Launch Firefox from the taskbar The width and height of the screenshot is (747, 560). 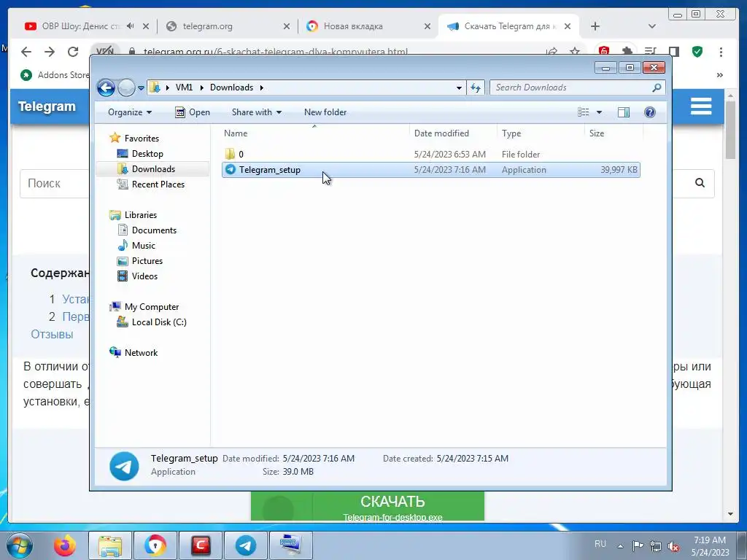pyautogui.click(x=65, y=545)
